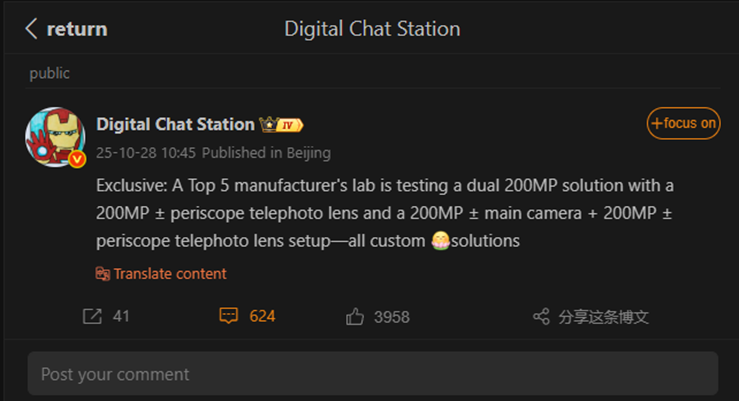
Task: Click the "return" label in the header
Action: coord(77,29)
